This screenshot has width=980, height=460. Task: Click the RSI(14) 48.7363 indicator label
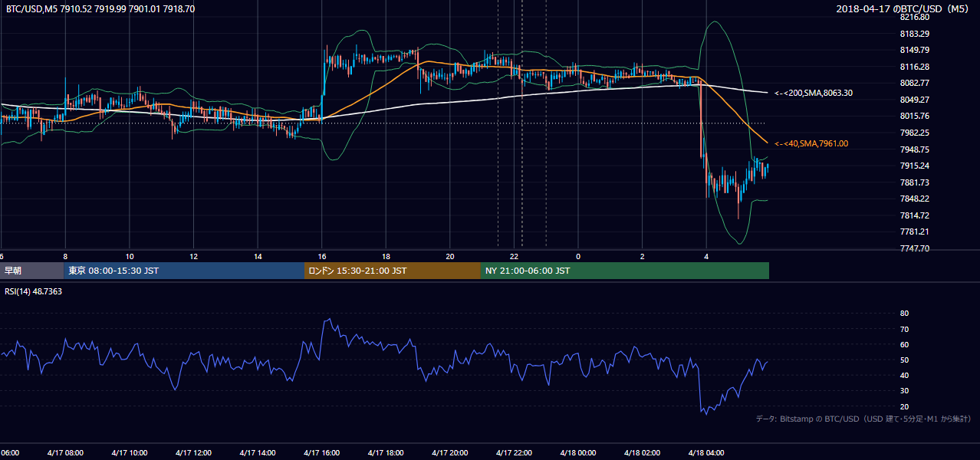34,291
